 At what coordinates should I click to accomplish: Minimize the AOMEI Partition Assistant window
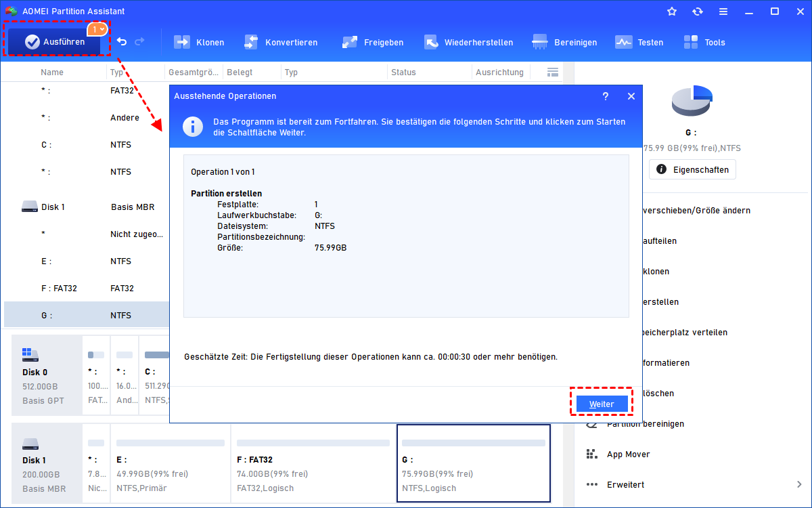(x=749, y=12)
